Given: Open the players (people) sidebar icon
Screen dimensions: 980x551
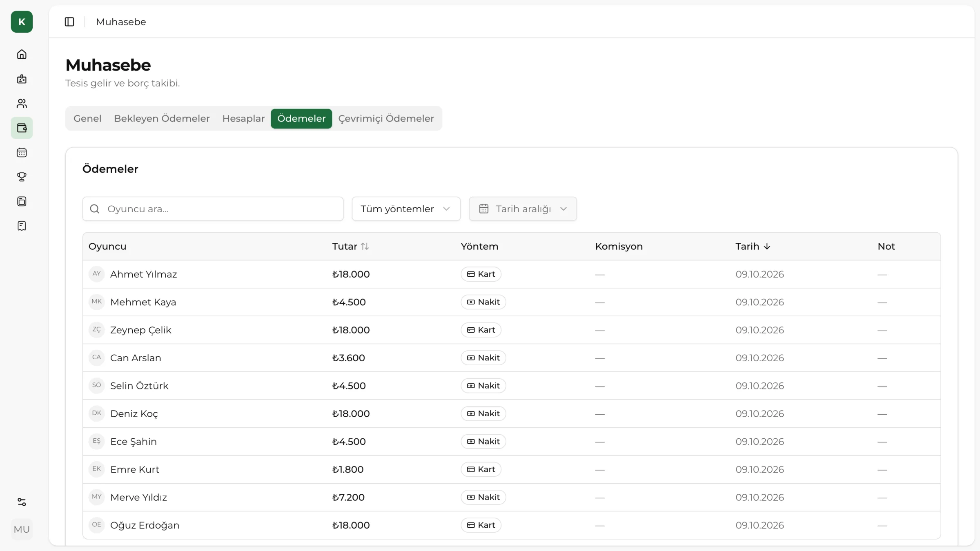Looking at the screenshot, I should (x=22, y=103).
